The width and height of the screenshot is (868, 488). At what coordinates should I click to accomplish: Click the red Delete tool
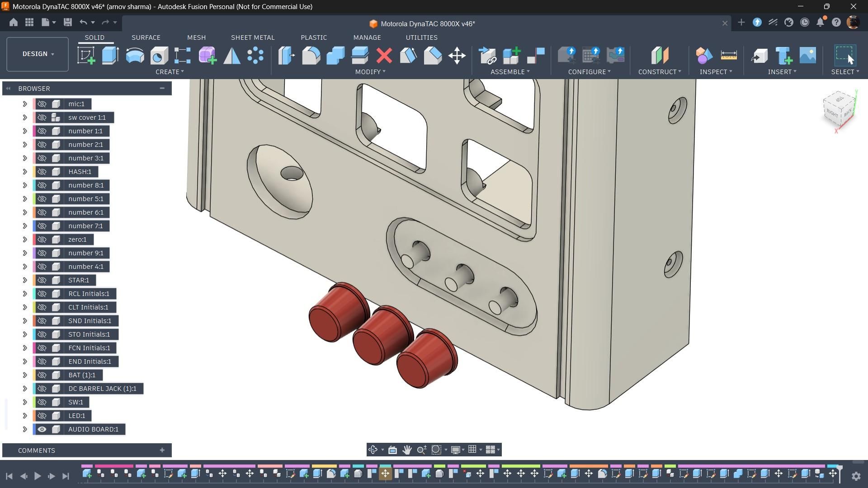(x=384, y=56)
